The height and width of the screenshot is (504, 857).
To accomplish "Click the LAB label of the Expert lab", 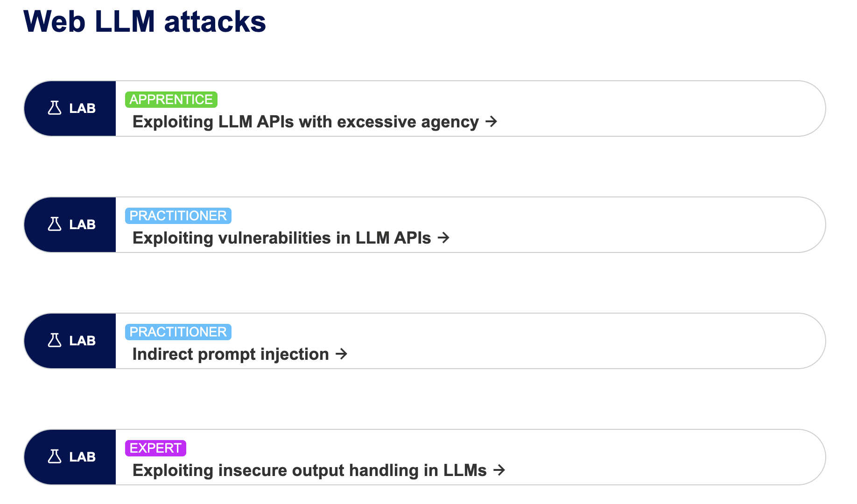I will (x=82, y=457).
